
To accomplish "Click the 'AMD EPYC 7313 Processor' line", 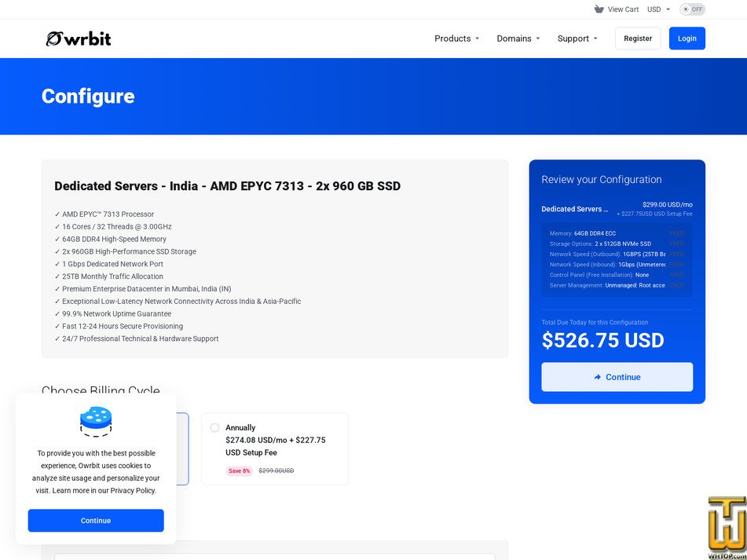I will (104, 214).
